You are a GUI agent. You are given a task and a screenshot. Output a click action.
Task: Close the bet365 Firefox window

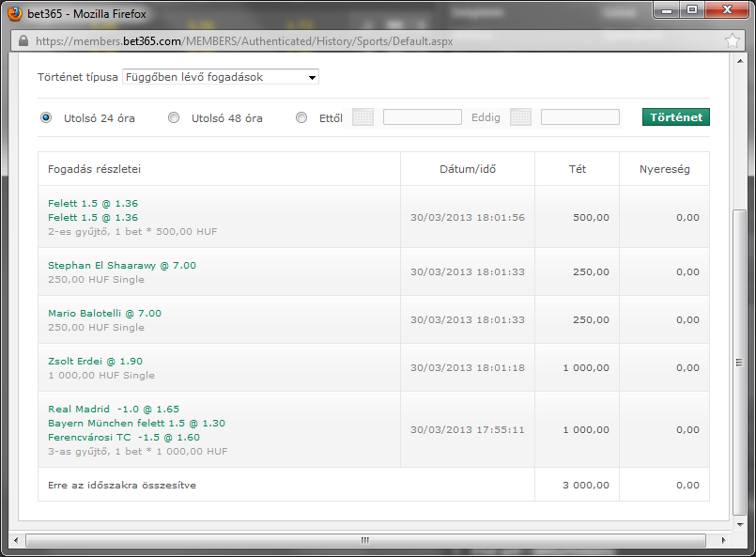(728, 10)
